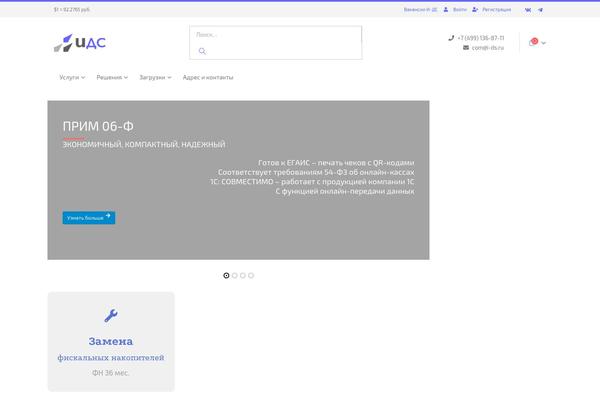
Task: Expand the Услуги dropdown menu
Action: pyautogui.click(x=72, y=77)
